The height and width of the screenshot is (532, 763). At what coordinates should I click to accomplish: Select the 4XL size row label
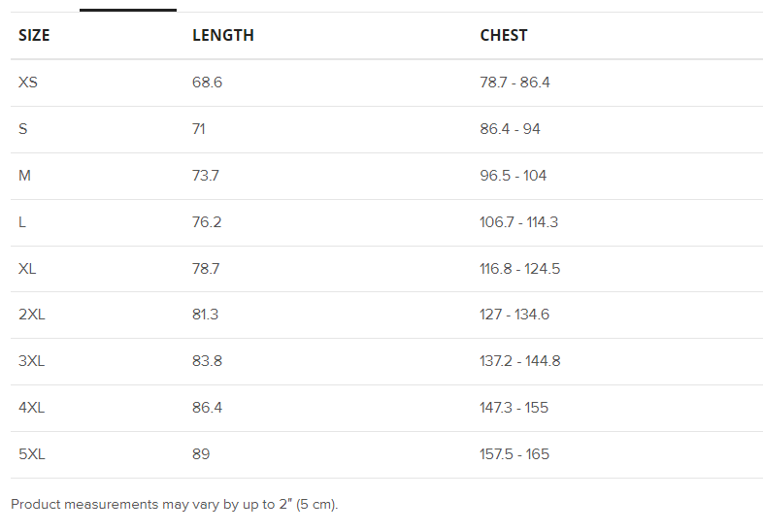click(32, 408)
